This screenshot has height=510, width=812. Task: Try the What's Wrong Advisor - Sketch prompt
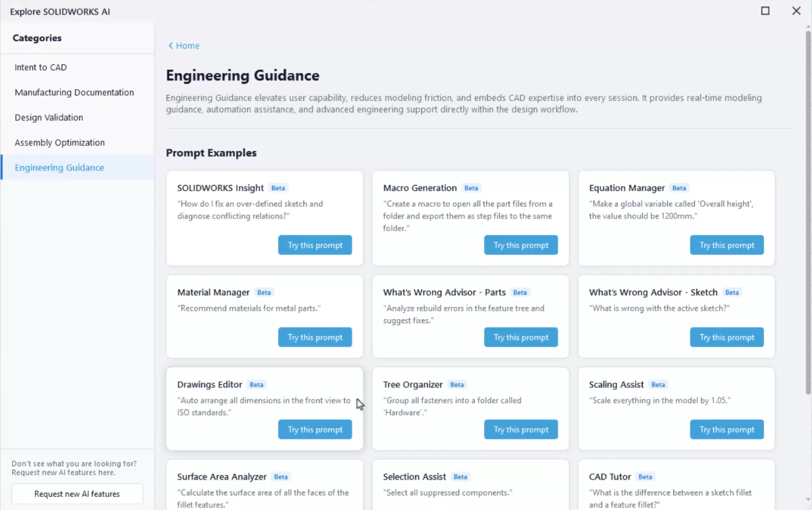pos(727,338)
